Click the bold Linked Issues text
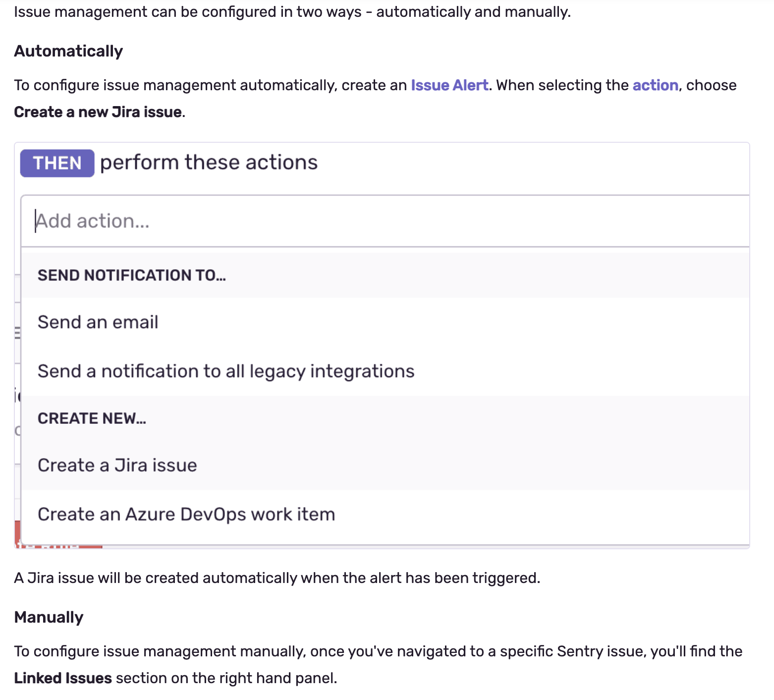Screen dimensions: 774x700 tap(63, 678)
